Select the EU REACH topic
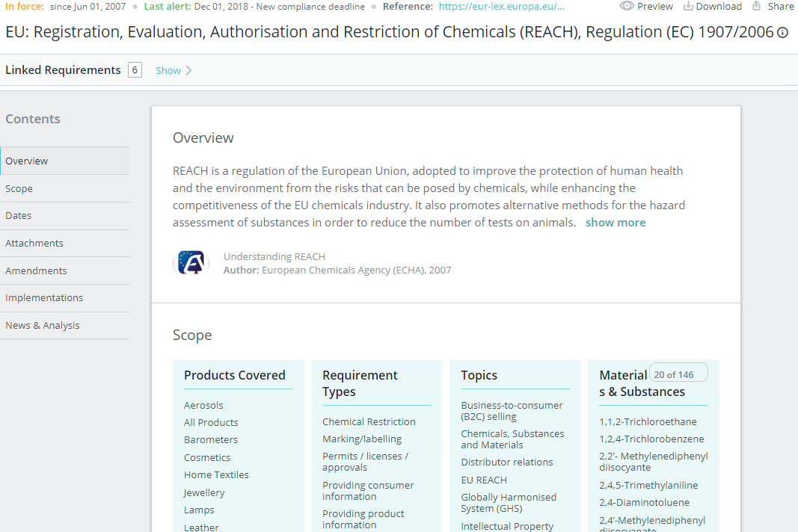This screenshot has height=532, width=798. click(484, 479)
